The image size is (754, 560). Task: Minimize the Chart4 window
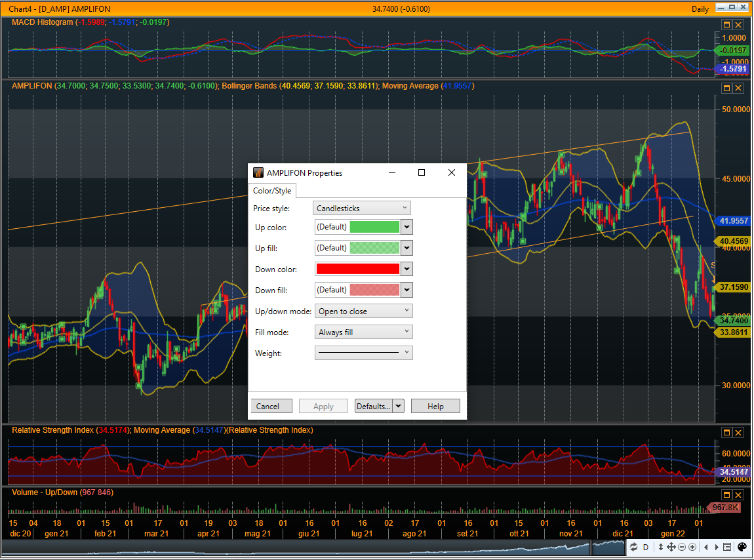[721, 7]
